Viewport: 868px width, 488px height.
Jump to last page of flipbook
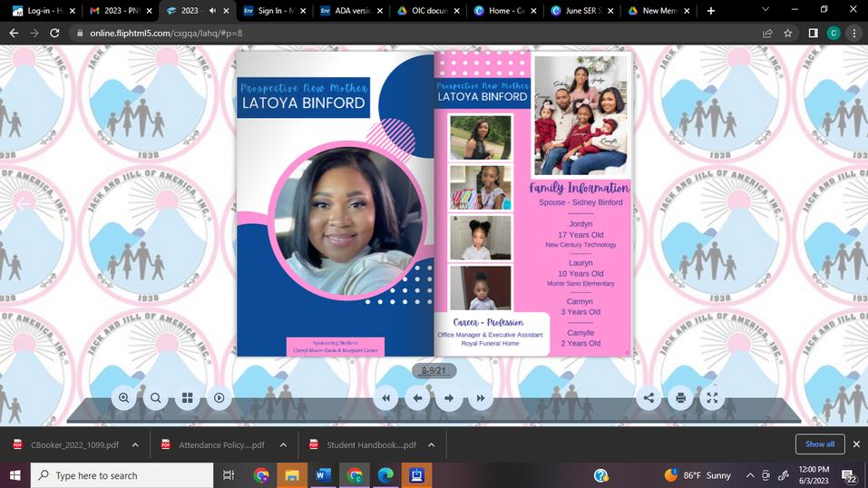481,397
